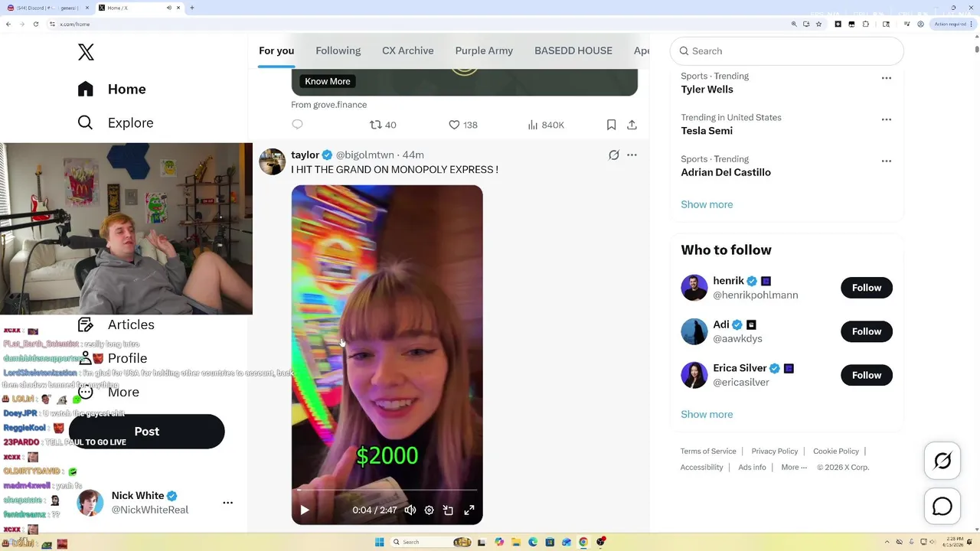
Task: Like the grove.finance post with 138 likes
Action: pos(462,125)
